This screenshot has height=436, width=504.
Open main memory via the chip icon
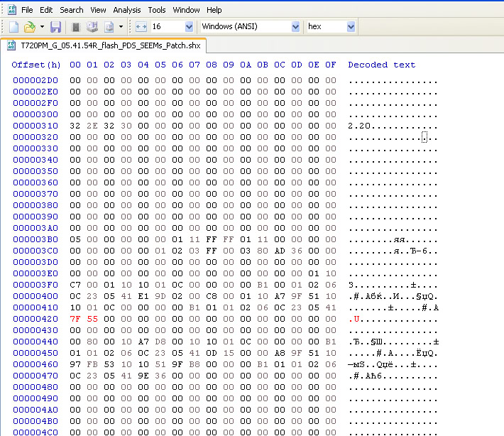point(76,27)
